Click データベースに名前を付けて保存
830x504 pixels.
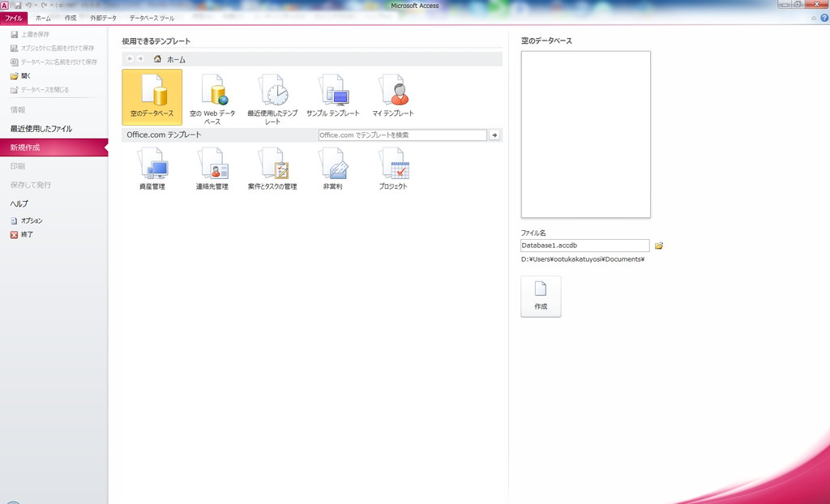click(x=54, y=62)
